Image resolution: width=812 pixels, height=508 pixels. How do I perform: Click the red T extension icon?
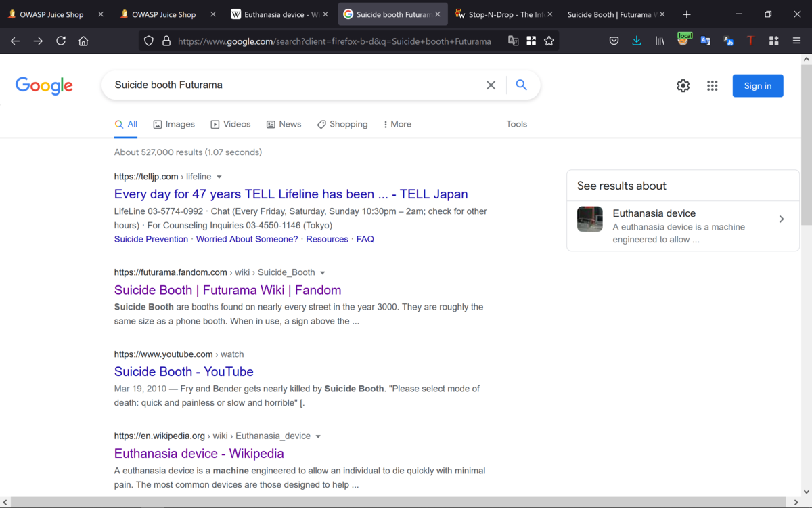750,41
